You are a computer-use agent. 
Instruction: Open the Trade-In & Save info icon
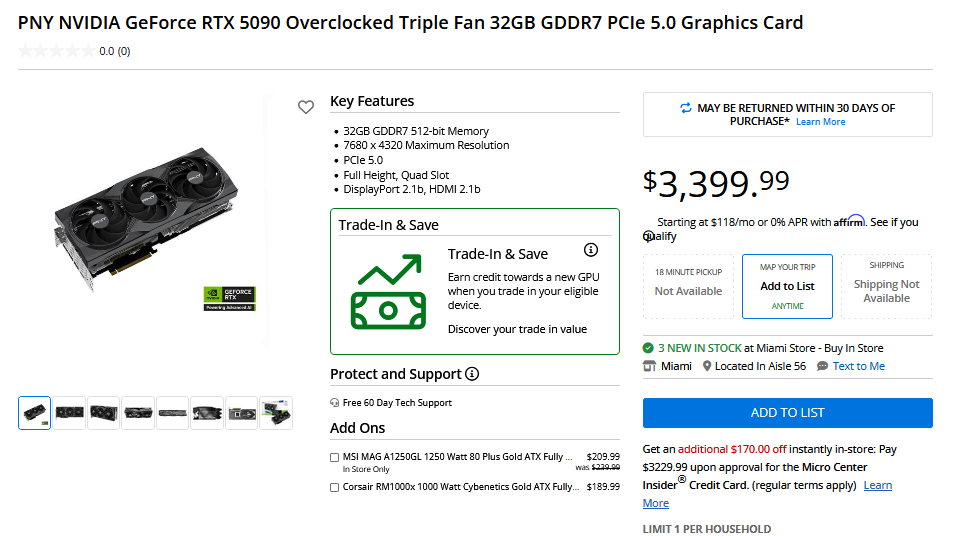591,250
